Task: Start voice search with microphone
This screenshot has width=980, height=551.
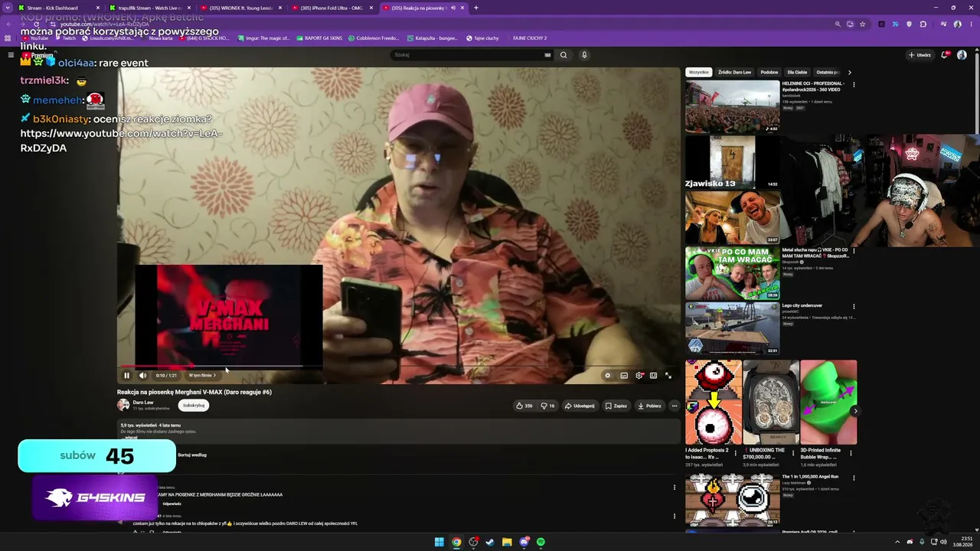Action: pyautogui.click(x=584, y=55)
